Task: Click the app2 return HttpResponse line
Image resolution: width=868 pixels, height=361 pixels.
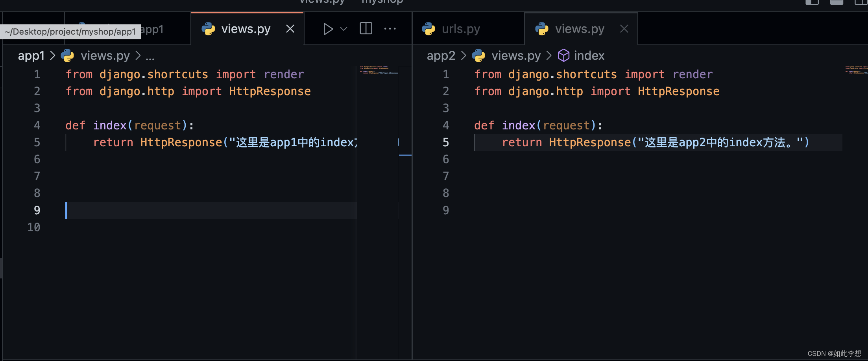Action: coord(656,142)
